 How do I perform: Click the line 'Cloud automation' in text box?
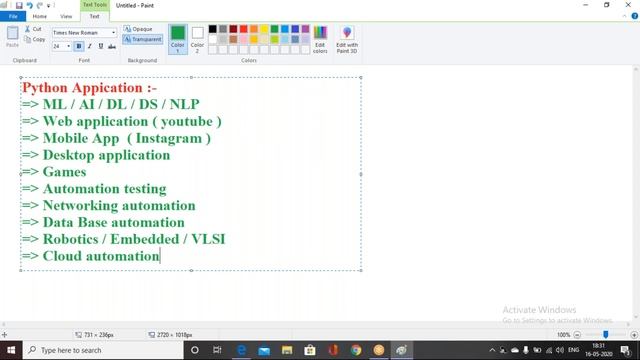coord(101,256)
